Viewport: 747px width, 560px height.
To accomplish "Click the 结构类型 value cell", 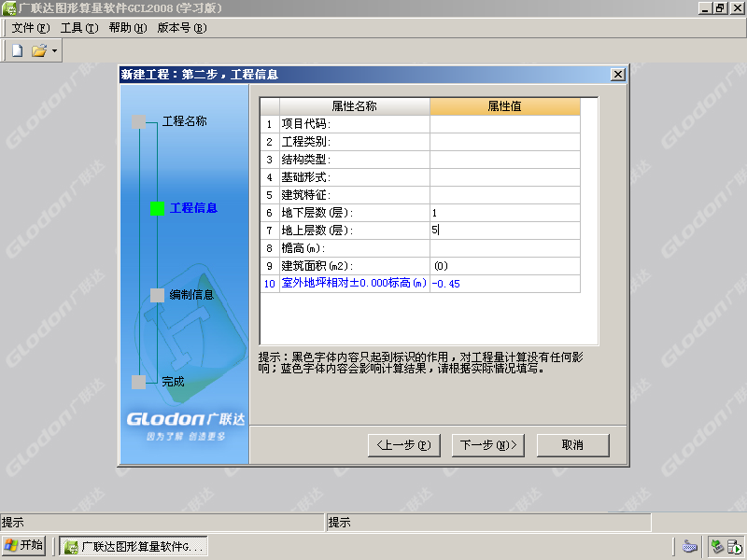I will 505,160.
